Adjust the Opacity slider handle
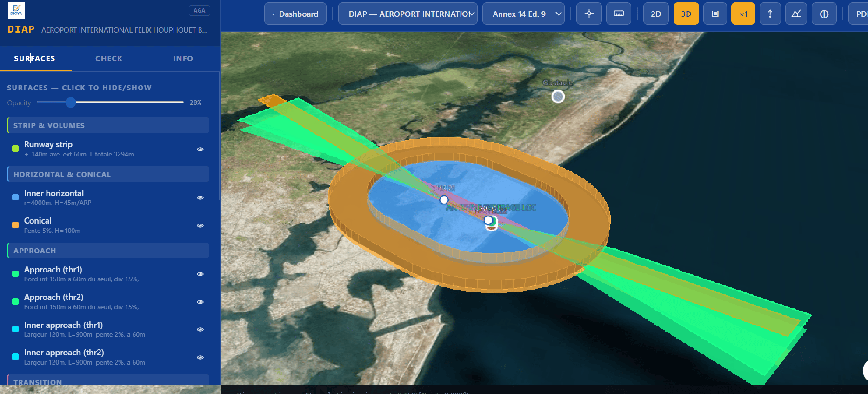Screen dimensions: 868x394 coord(70,102)
